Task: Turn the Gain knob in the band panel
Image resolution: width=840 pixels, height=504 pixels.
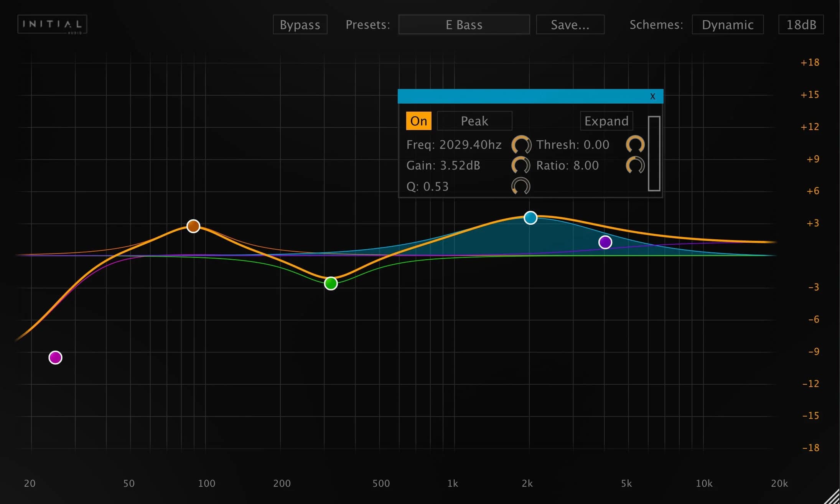Action: coord(521,165)
